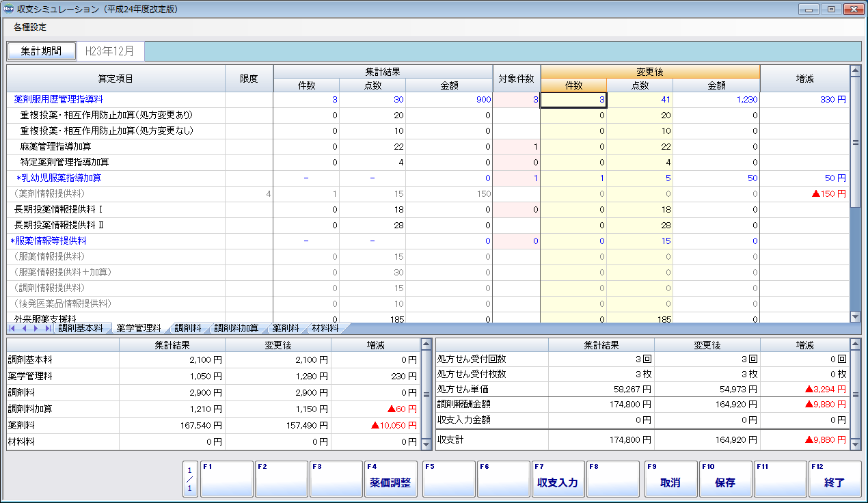868x503 pixels.
Task: Click the 限度 column header
Action: tap(249, 79)
